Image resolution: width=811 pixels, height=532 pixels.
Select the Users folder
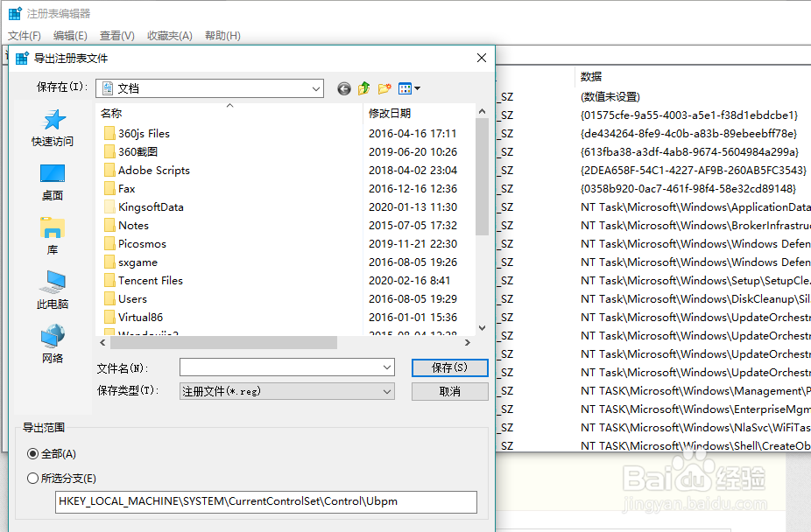(125, 299)
